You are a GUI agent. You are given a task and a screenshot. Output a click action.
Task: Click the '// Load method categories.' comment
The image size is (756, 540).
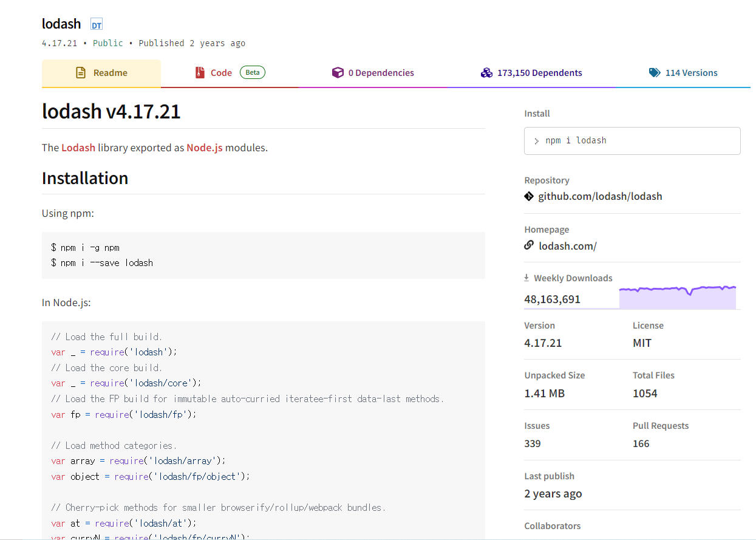pyautogui.click(x=114, y=445)
